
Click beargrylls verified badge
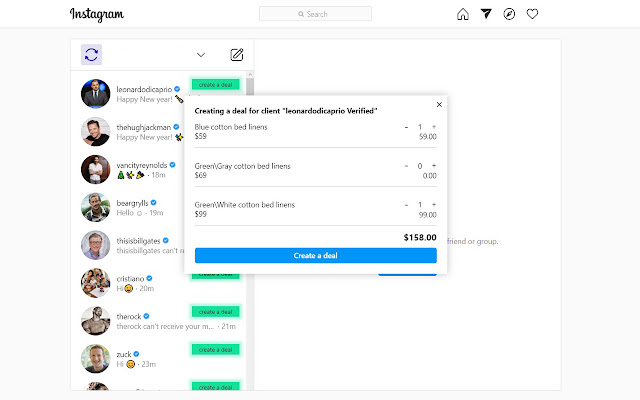coord(153,202)
